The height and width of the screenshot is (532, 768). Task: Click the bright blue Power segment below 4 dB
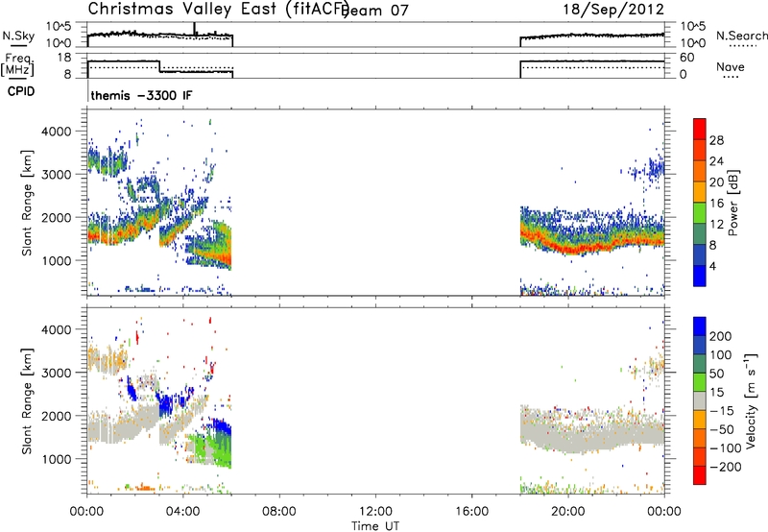700,276
